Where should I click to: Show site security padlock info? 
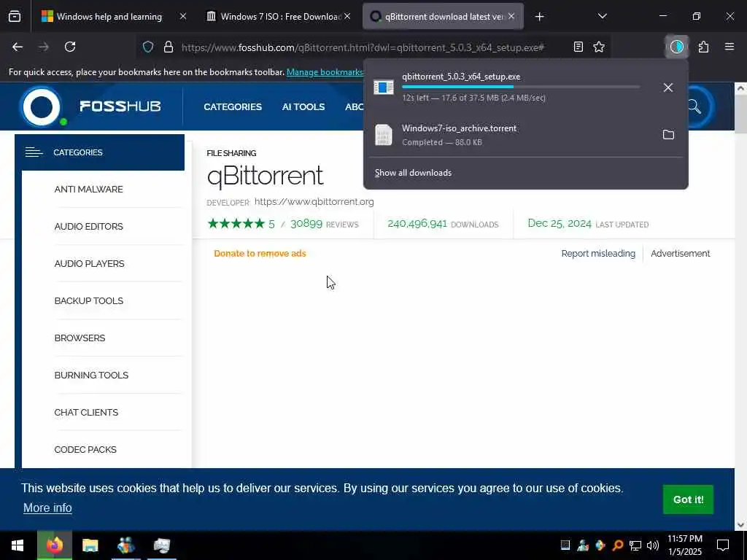(169, 47)
